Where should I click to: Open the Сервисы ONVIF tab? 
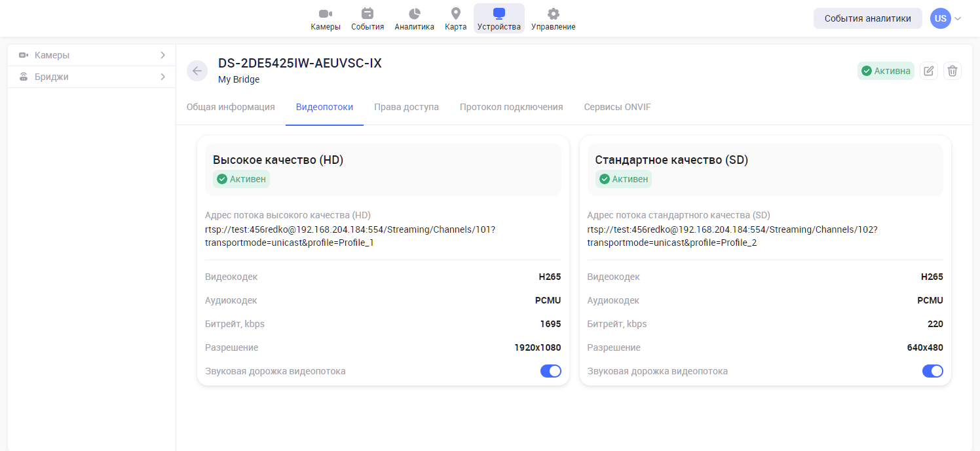[x=617, y=107]
